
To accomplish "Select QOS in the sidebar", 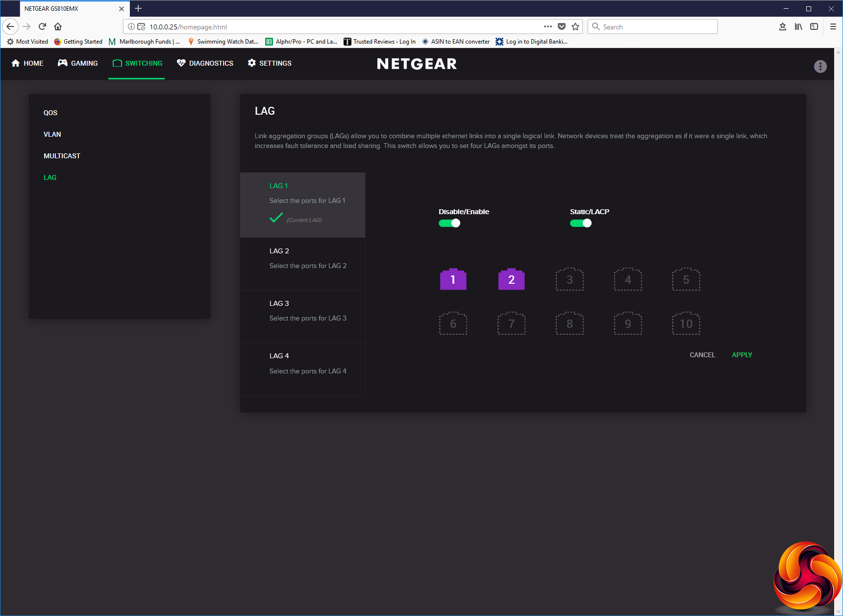I will tap(50, 113).
